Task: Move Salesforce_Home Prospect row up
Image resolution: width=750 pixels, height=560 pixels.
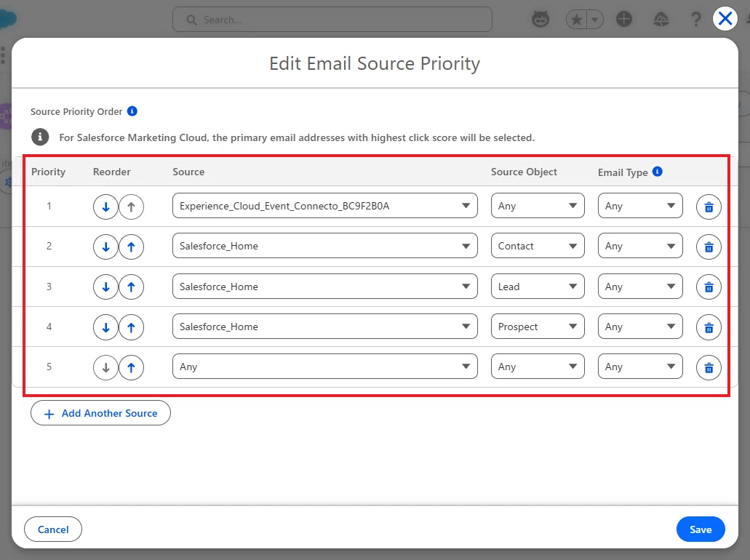Action: click(x=131, y=327)
